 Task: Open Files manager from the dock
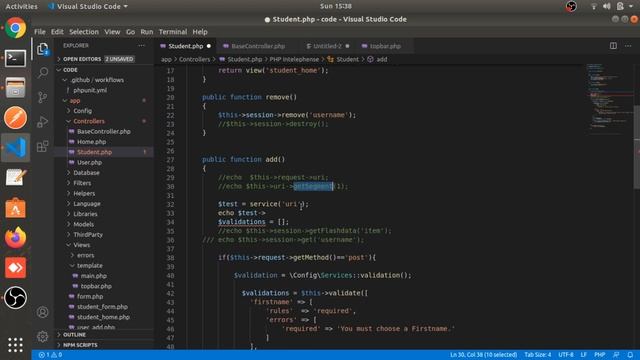pos(16,88)
